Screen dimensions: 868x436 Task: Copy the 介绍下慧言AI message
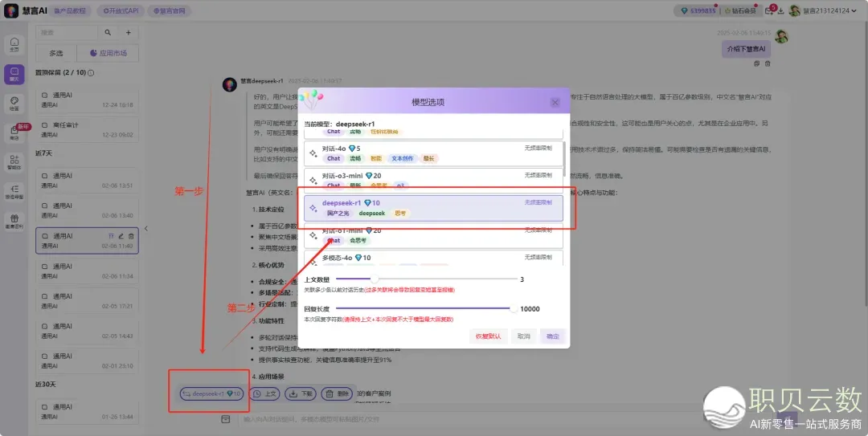click(x=757, y=63)
